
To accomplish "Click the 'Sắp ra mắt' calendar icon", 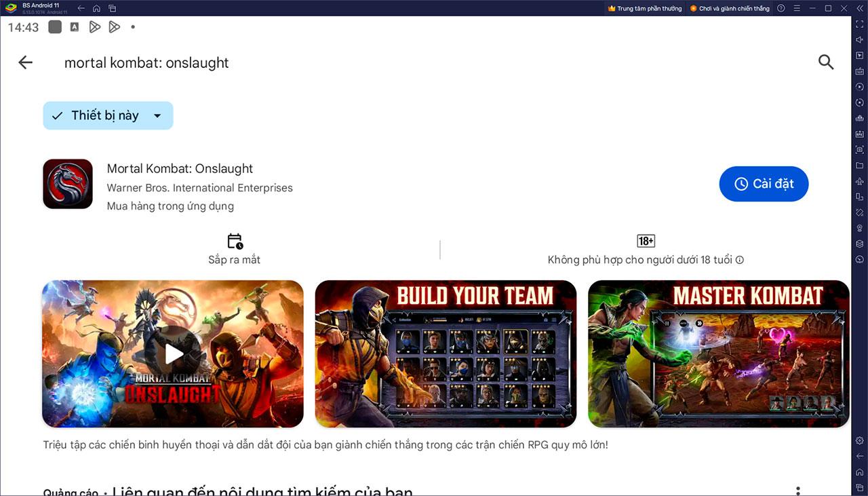I will pos(235,241).
